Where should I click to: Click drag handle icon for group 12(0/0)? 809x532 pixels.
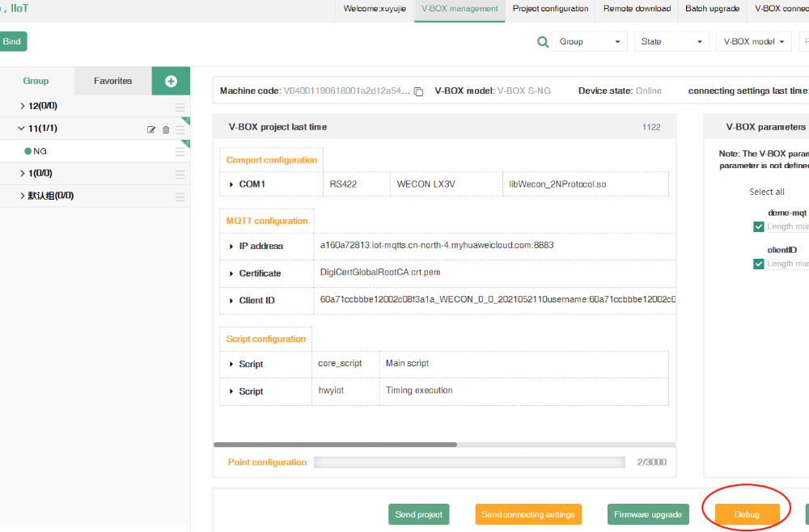180,107
